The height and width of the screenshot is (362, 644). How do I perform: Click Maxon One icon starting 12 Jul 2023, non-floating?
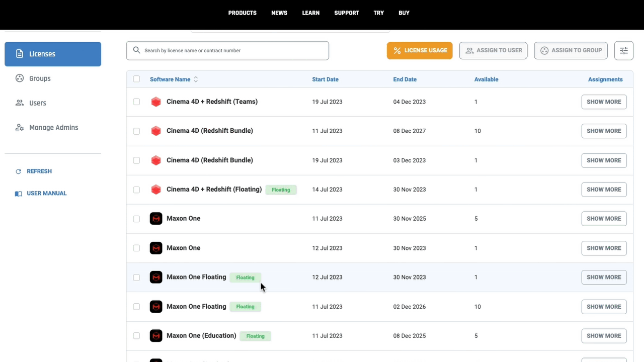click(156, 248)
